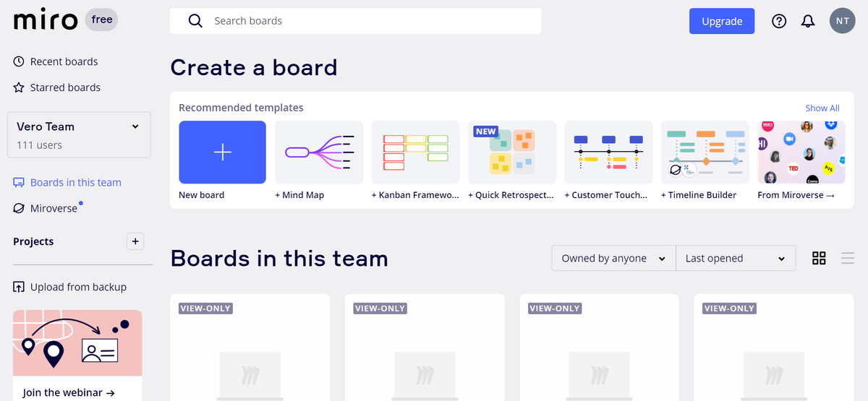Click From Miroverse arrow link
Viewport: 868px width, 401px height.
pos(796,195)
